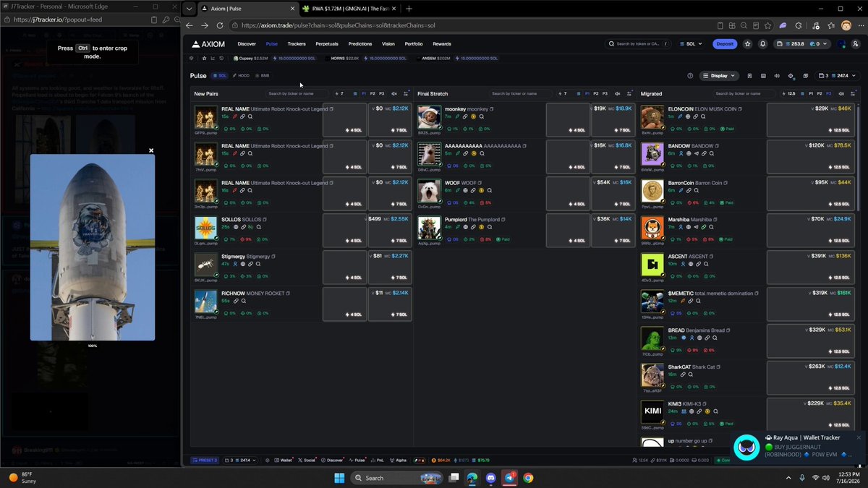Click the bookmark icon beside the Display button

750,75
